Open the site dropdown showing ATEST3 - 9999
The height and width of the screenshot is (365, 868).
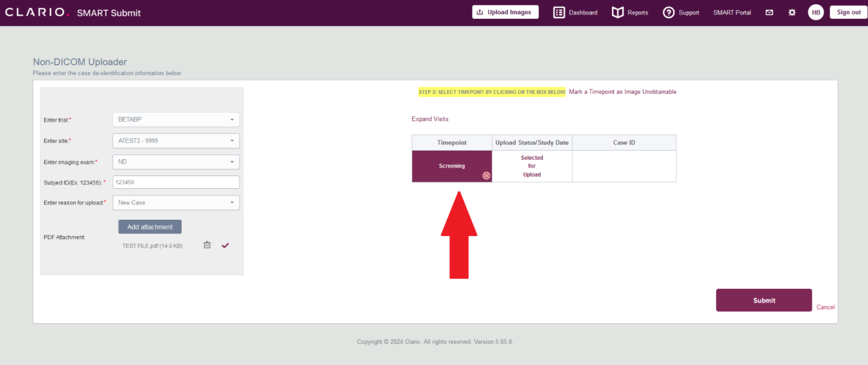[176, 140]
